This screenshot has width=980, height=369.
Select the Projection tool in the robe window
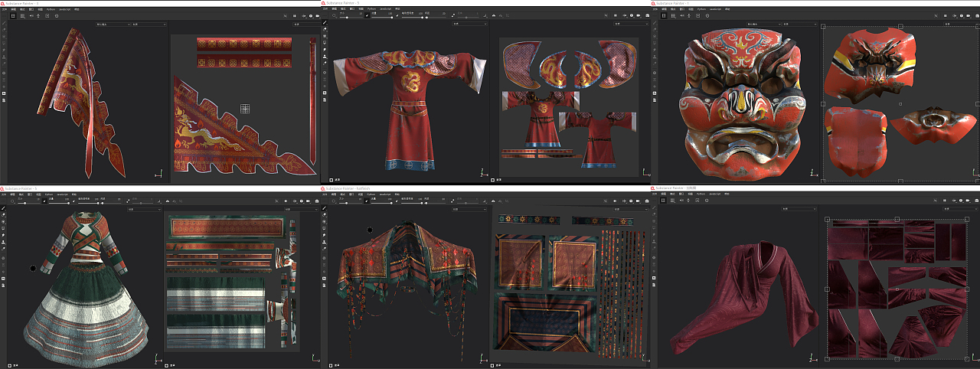click(325, 36)
